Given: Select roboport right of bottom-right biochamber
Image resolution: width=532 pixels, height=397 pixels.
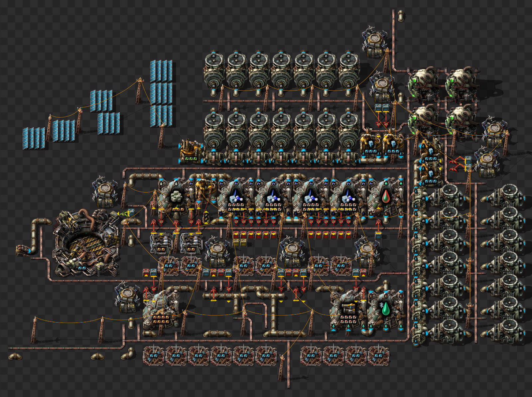Looking at the screenshot, I should coord(494,132).
